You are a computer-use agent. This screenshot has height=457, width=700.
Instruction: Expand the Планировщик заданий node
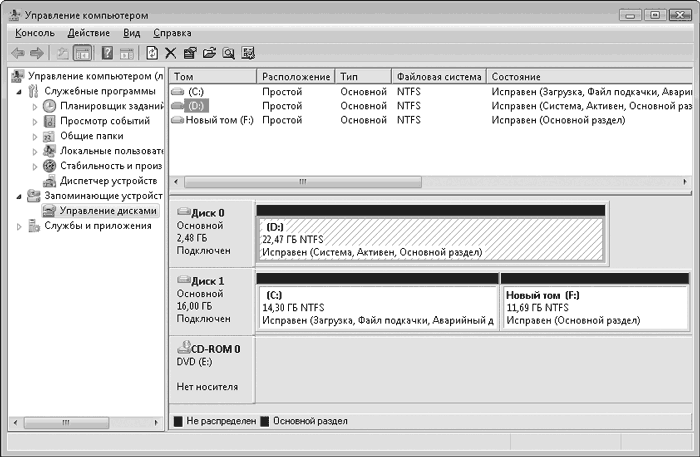(x=35, y=106)
